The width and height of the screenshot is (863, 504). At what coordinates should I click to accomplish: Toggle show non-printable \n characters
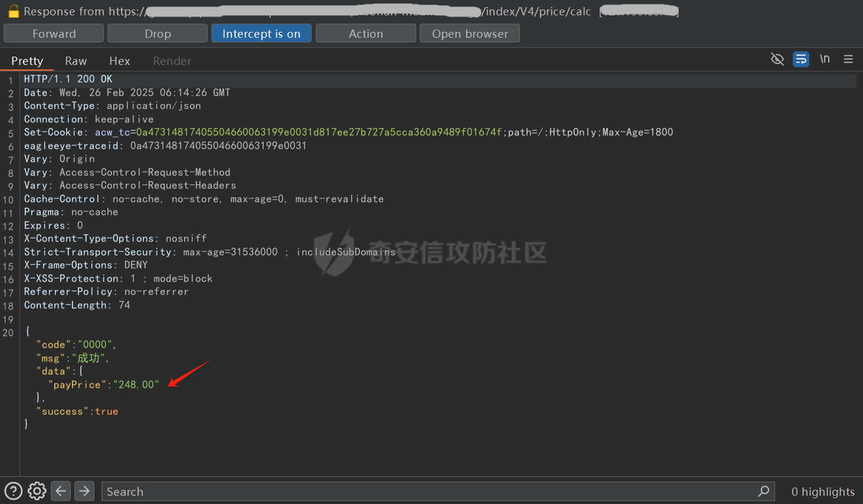pyautogui.click(x=825, y=59)
